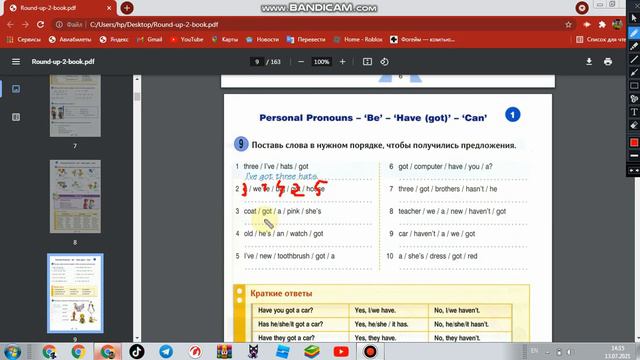Select the eraser tool in drawing bar
Image resolution: width=640 pixels, height=360 pixels.
pyautogui.click(x=633, y=125)
